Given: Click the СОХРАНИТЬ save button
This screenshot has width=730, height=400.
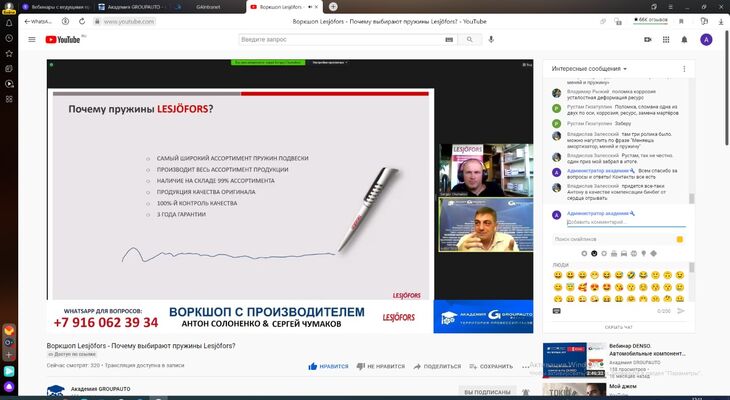Looking at the screenshot, I should click(x=491, y=366).
